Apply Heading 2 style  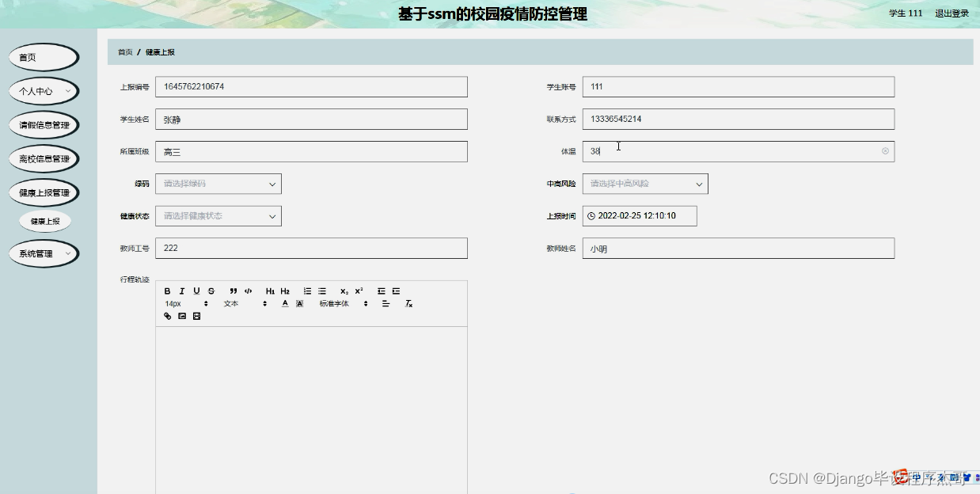coord(285,291)
